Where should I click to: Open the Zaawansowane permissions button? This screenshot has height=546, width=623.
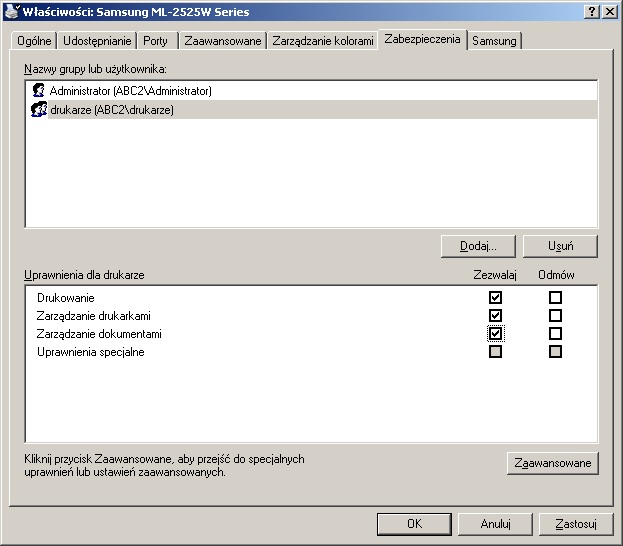553,463
